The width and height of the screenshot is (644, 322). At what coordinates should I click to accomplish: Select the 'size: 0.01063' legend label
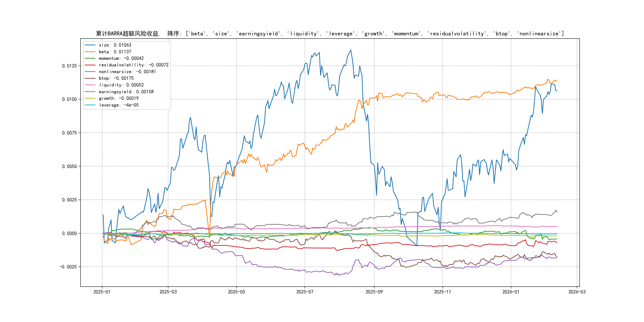pyautogui.click(x=115, y=45)
